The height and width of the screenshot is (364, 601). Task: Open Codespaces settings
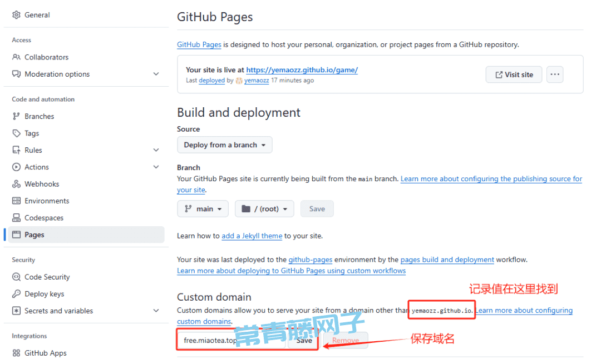point(44,218)
